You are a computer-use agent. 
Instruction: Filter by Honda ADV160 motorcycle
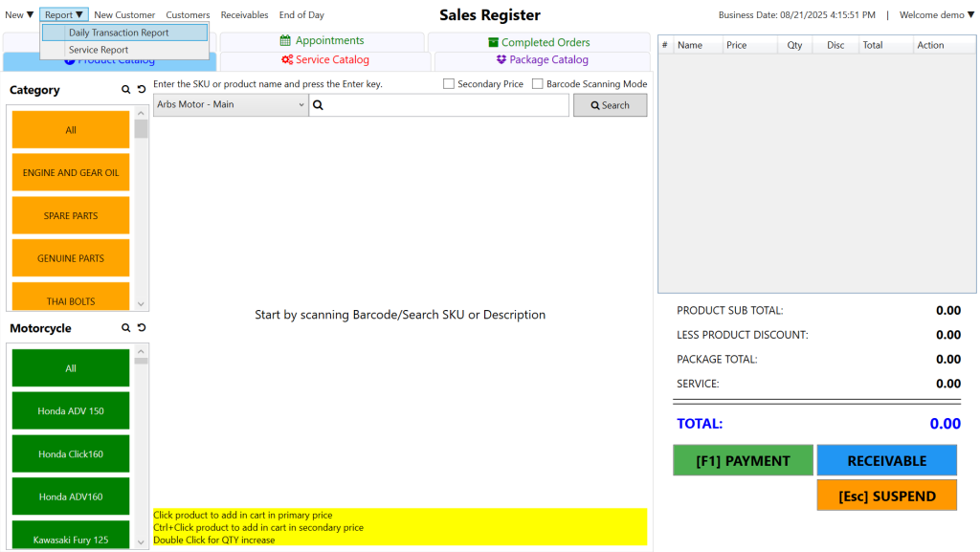71,497
